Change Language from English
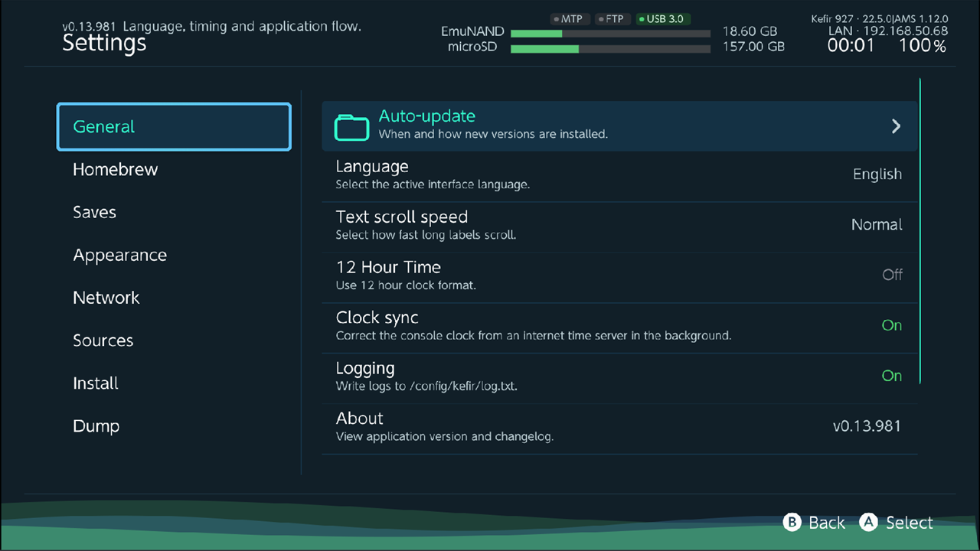980x551 pixels. [877, 174]
